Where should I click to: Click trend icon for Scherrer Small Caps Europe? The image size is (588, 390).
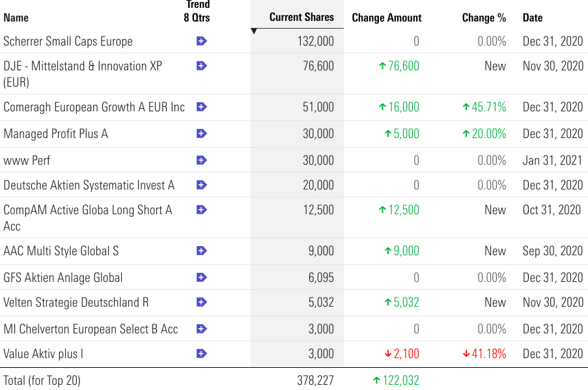[201, 41]
